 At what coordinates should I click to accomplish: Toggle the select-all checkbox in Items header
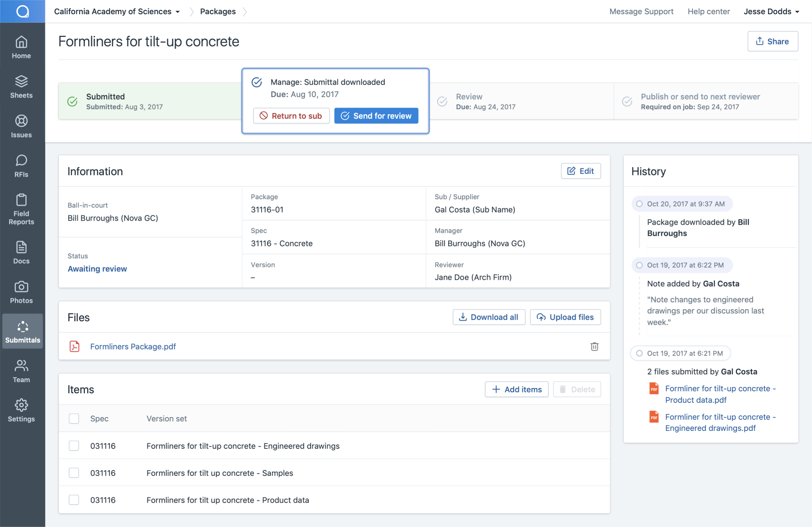pos(74,418)
